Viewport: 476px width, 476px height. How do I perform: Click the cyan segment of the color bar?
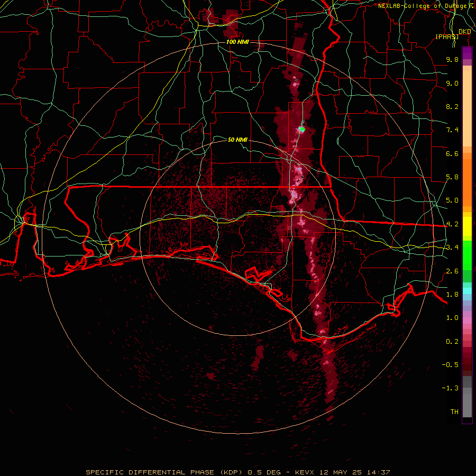coord(467,291)
